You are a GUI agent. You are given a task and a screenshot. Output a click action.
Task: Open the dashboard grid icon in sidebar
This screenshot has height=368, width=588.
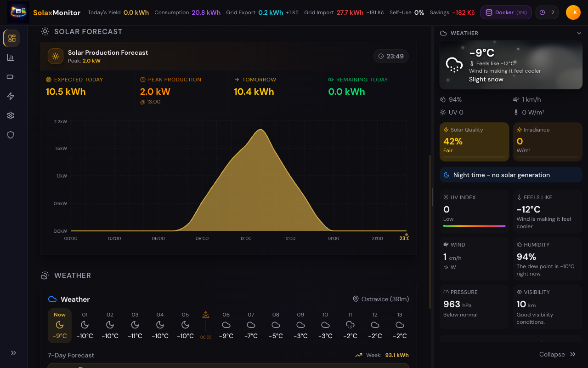[11, 38]
